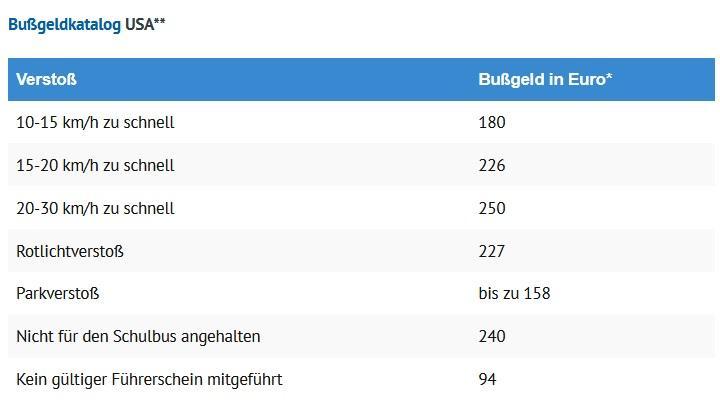Click the Verstoß column header
The image size is (720, 411).
(x=46, y=79)
